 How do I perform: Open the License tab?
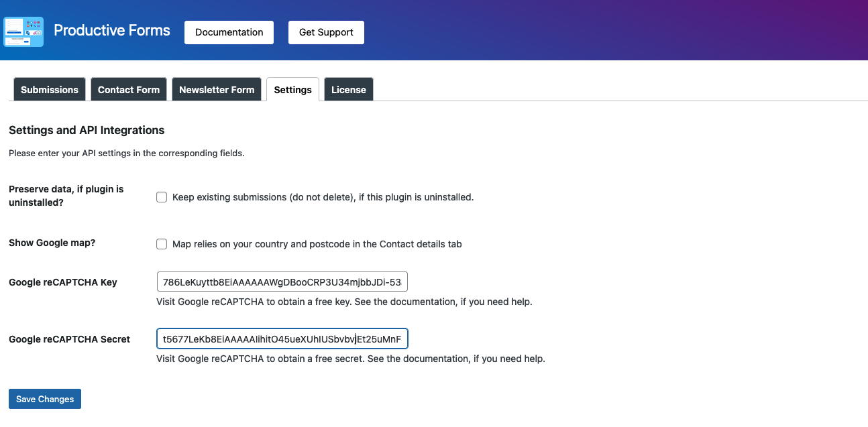349,90
